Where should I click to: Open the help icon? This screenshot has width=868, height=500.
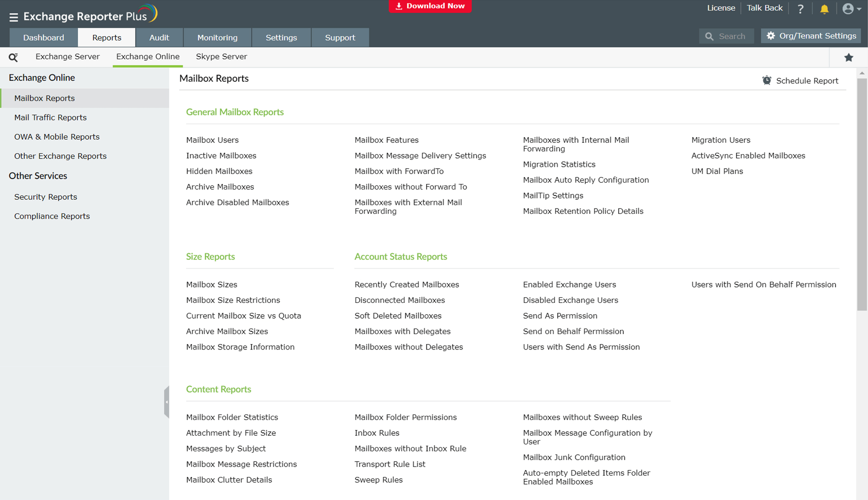pyautogui.click(x=800, y=8)
